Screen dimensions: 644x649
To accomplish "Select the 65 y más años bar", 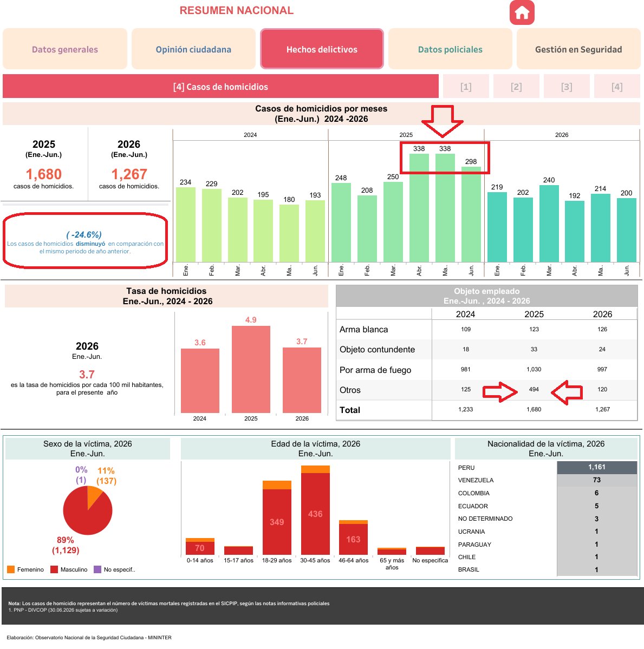I will pos(392,552).
